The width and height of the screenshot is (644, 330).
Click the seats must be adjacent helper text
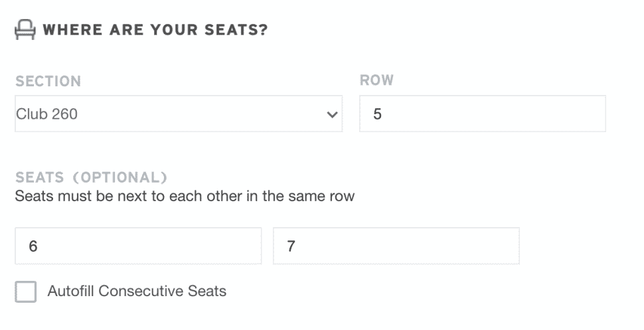click(x=185, y=196)
